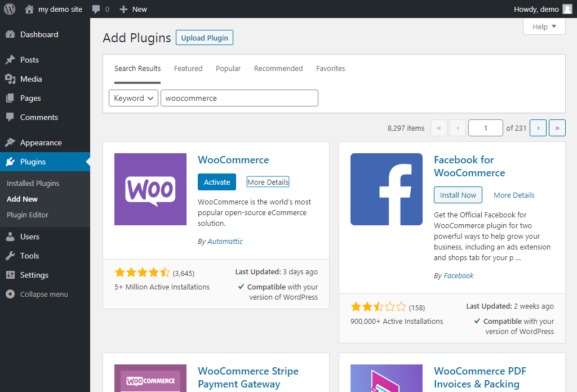Open the Automattic author link
577x392 pixels.
coord(225,241)
